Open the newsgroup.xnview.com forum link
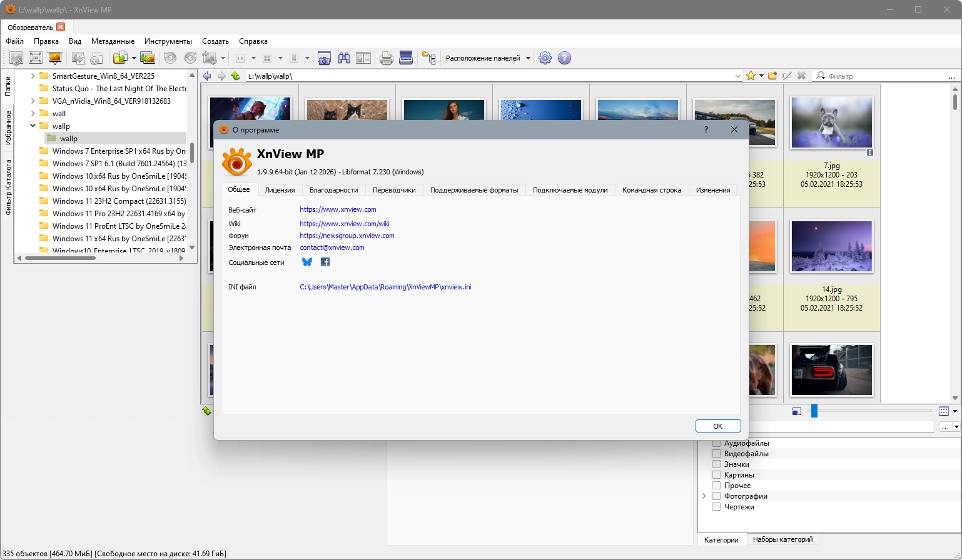962x560 pixels. click(x=347, y=236)
